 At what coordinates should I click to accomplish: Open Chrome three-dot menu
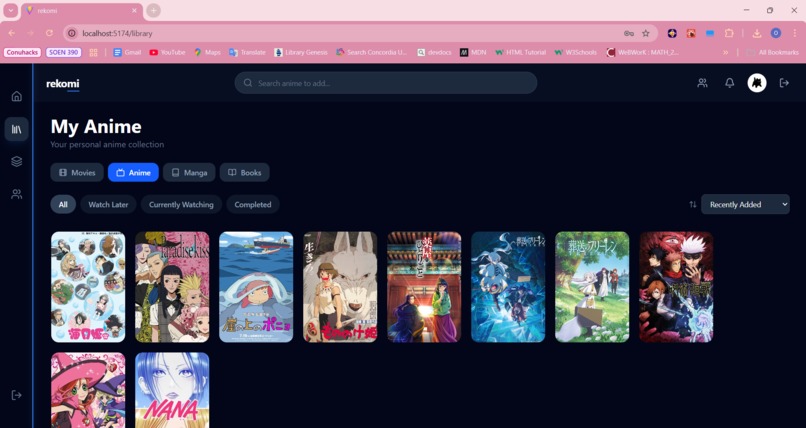click(795, 33)
